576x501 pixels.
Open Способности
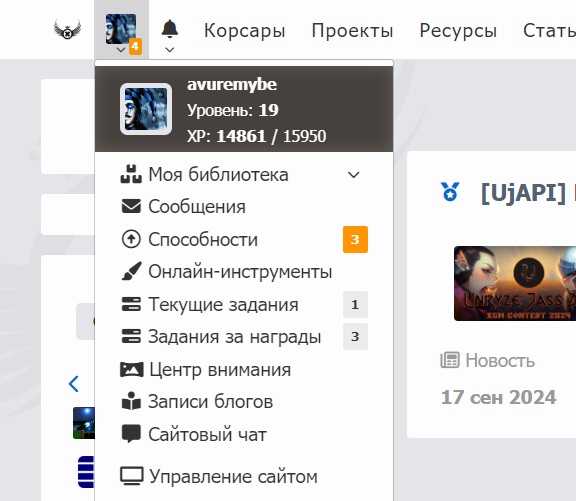tap(203, 239)
